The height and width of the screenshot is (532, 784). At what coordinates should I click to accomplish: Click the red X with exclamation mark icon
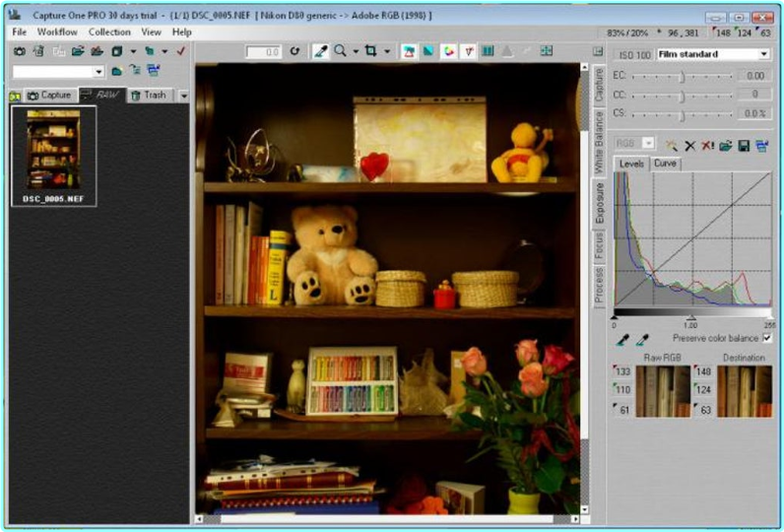click(x=707, y=146)
